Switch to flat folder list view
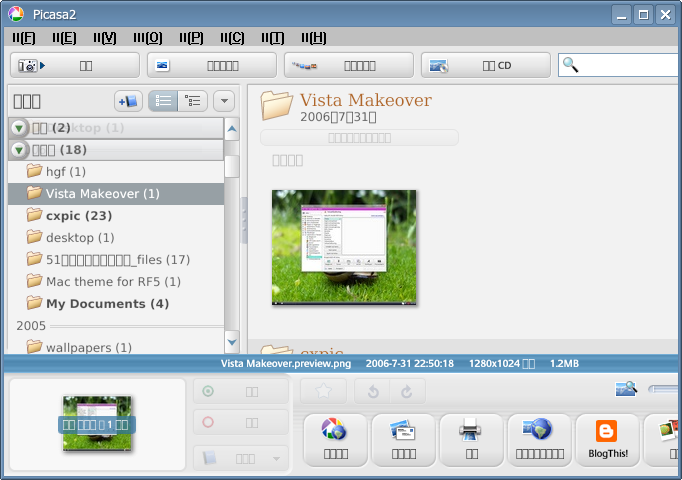Viewport: 682px width, 480px height. (164, 101)
